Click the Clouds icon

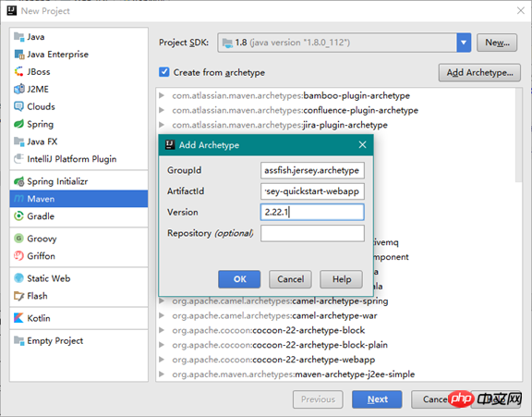pos(18,106)
